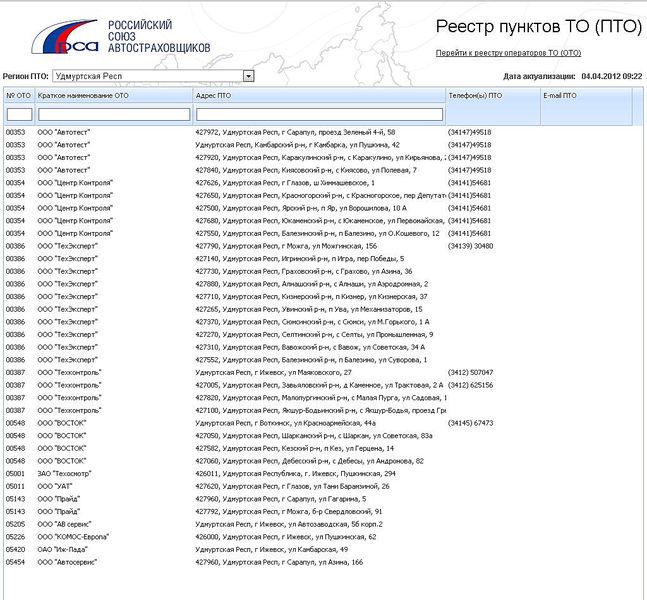This screenshot has width=647, height=600.
Task: Select row with address Можга, б-р Свердловский, 91
Action: point(323,512)
